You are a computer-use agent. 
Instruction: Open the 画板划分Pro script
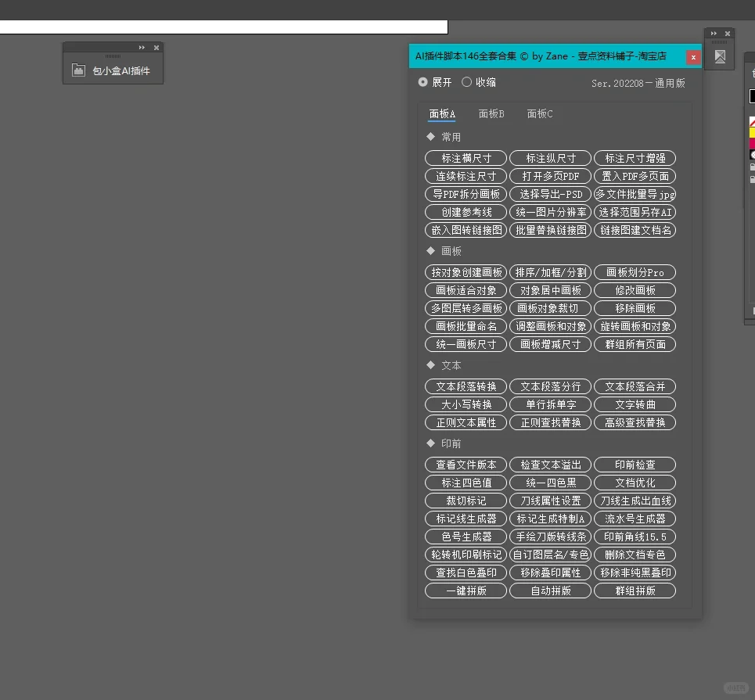coord(635,272)
